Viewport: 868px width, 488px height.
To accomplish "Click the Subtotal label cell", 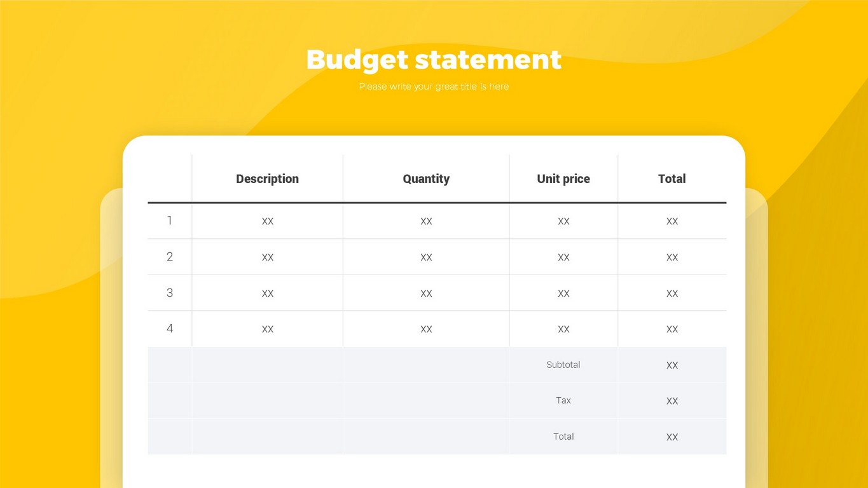I will click(x=563, y=365).
